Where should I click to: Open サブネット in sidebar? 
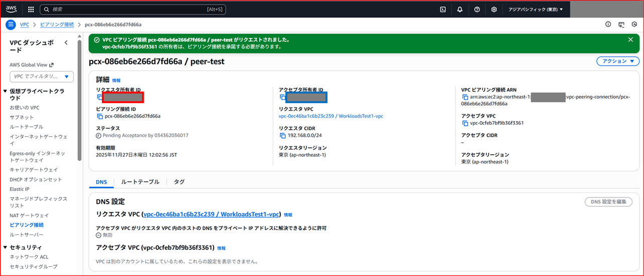[x=22, y=117]
